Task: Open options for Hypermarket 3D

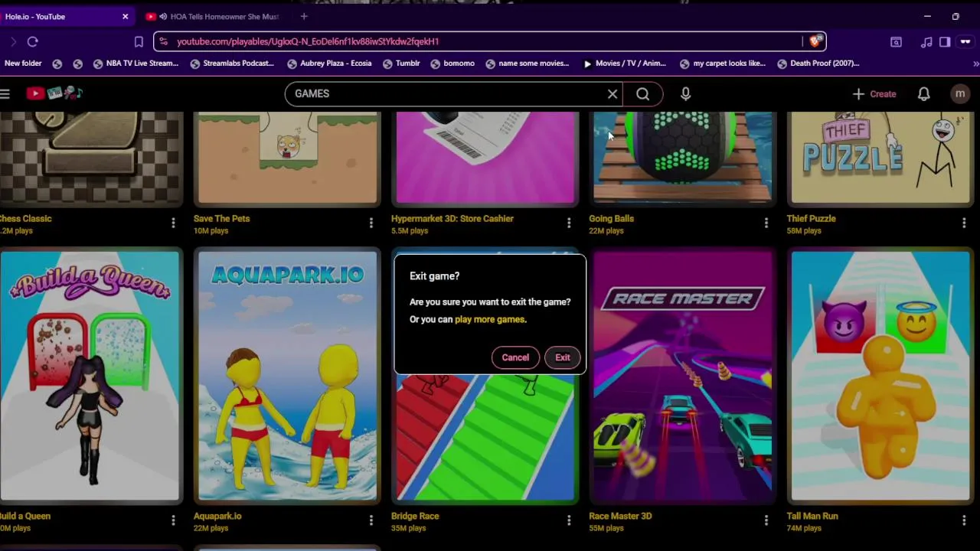Action: point(569,223)
